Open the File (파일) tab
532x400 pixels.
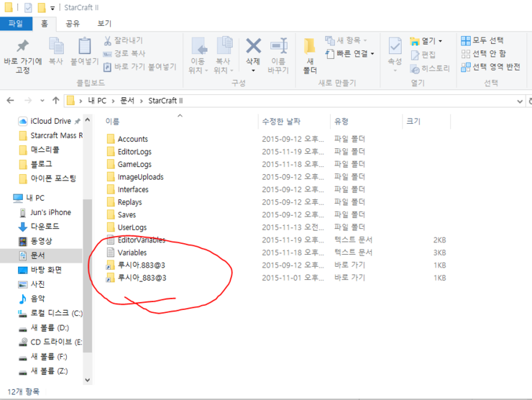pyautogui.click(x=16, y=24)
